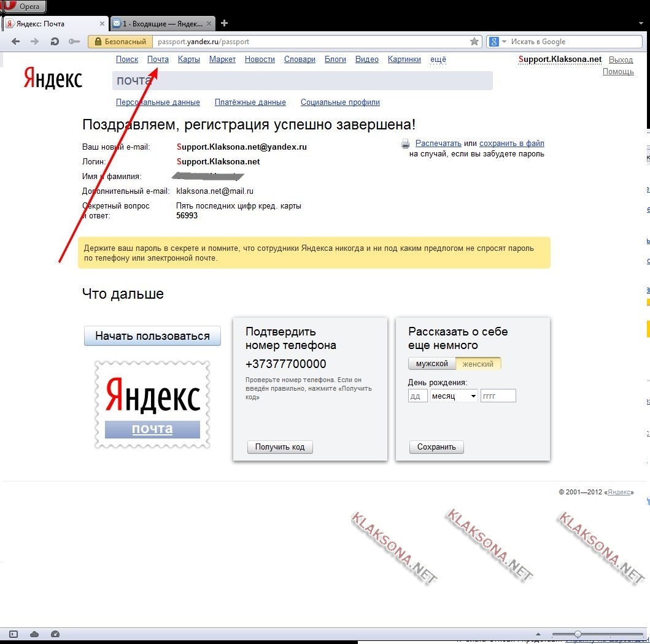
Task: Click the password manager key icon
Action: (74, 42)
